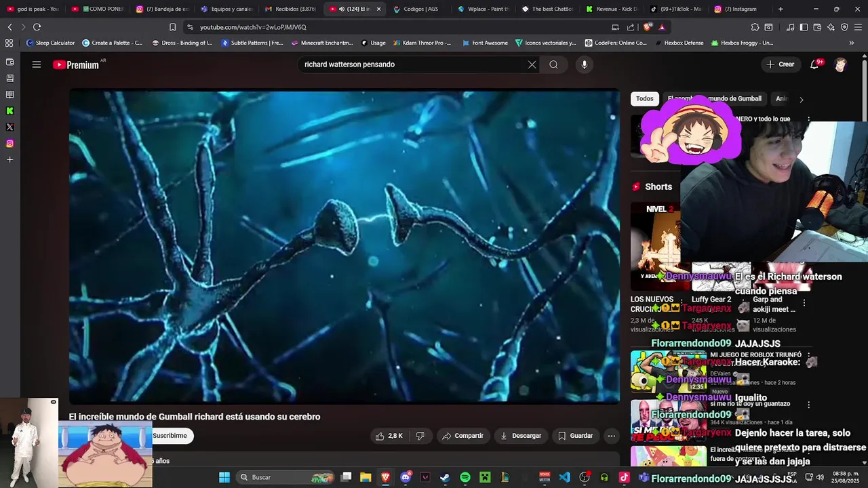Open the LOS NUEVOS short thumbnail
This screenshot has height=488, width=868.
pos(656,247)
